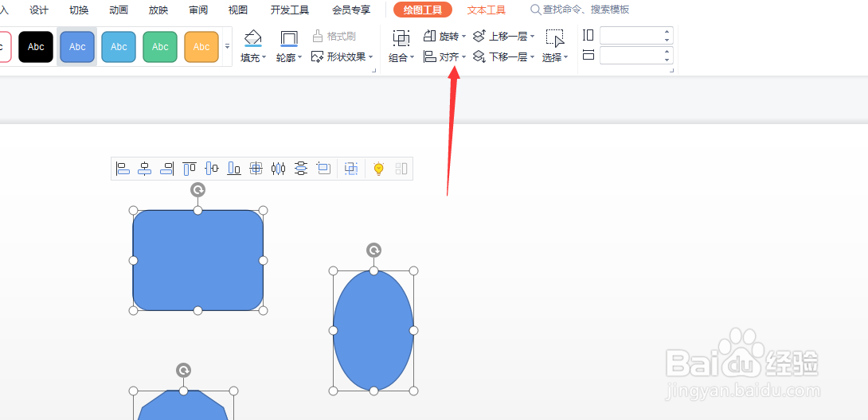
Task: Select the Drawing Tools (绘图工具) tab
Action: pyautogui.click(x=423, y=10)
